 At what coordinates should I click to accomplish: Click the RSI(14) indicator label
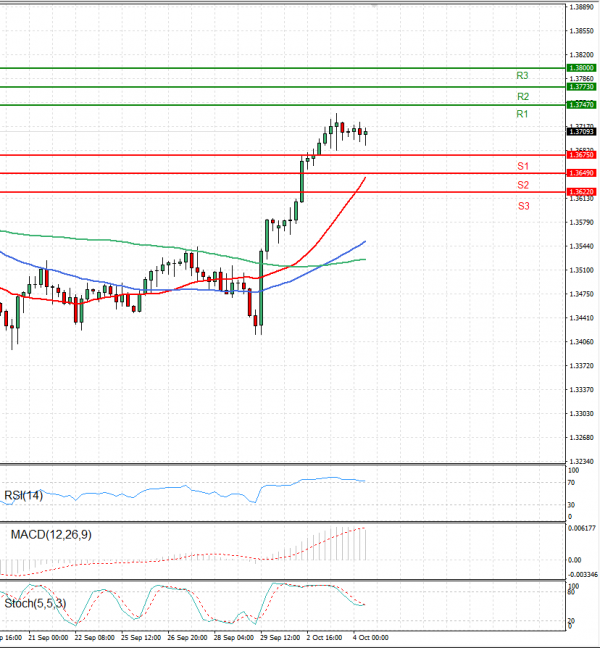click(x=23, y=495)
